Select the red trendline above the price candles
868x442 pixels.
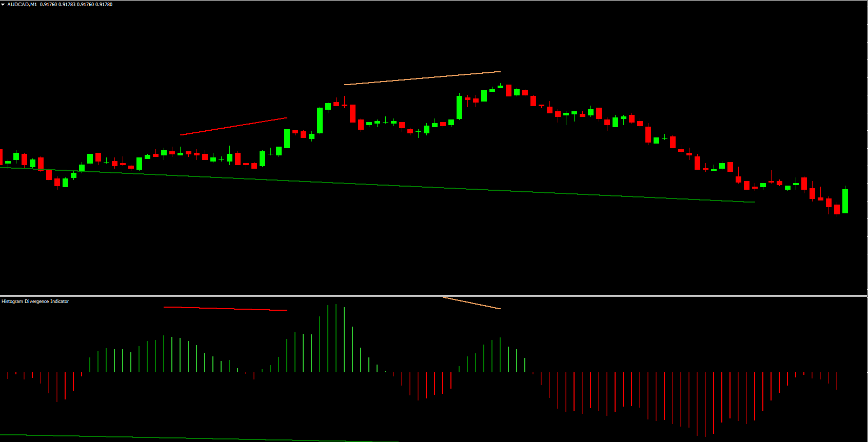(233, 127)
